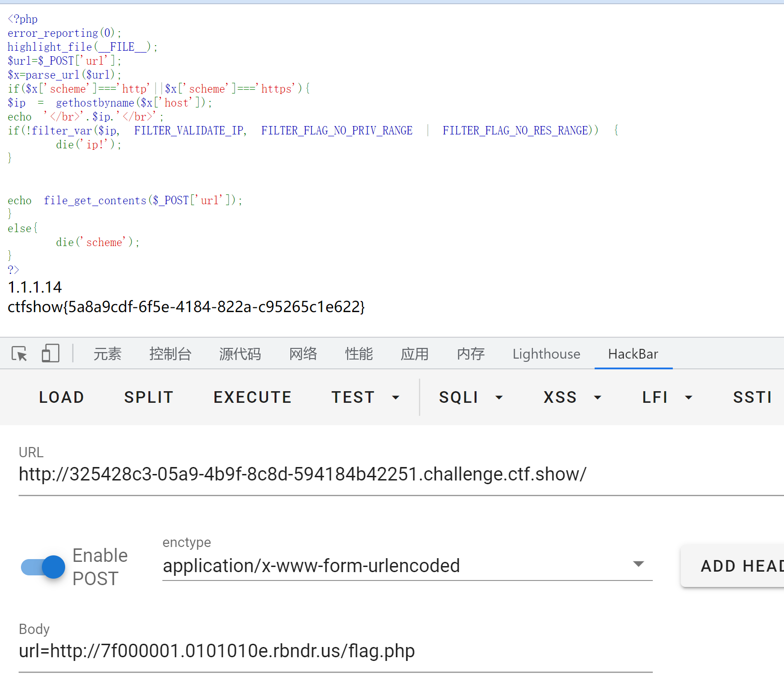Select the HackBar tab

(633, 354)
